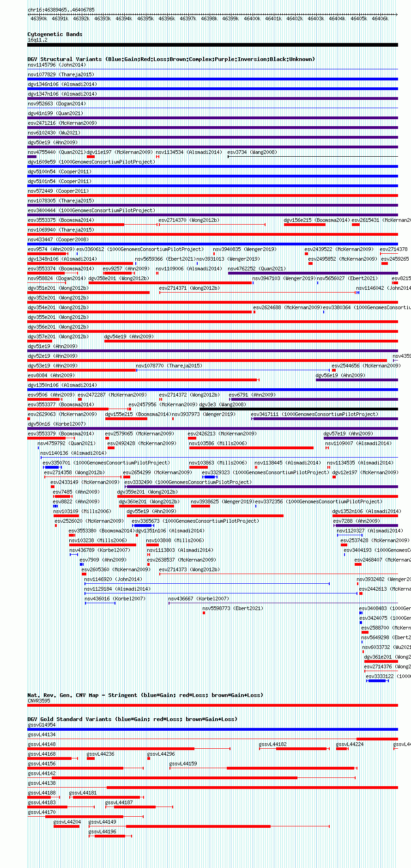The width and height of the screenshot is (411, 868).
Task: Click the DGV Structural Variants track title
Action: (x=171, y=59)
